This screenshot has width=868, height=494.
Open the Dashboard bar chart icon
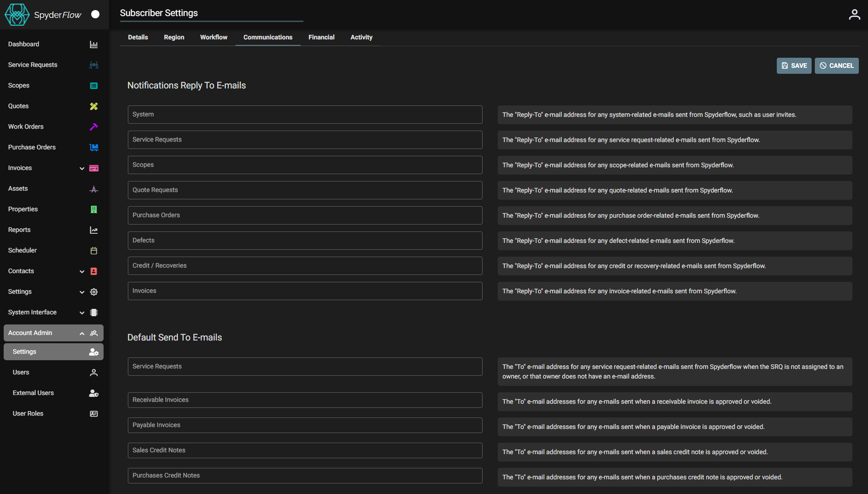[x=93, y=44]
